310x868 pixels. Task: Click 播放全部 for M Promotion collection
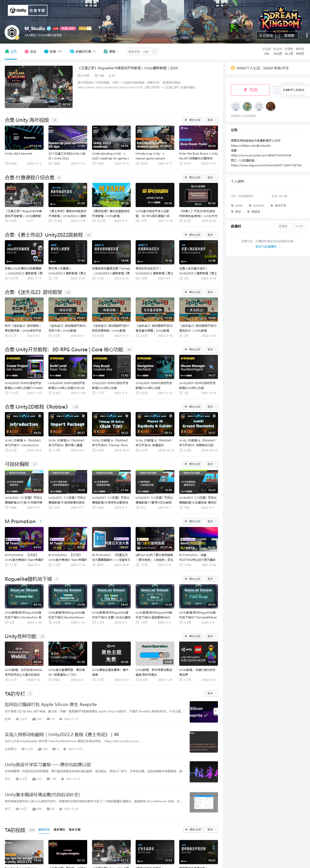193,521
